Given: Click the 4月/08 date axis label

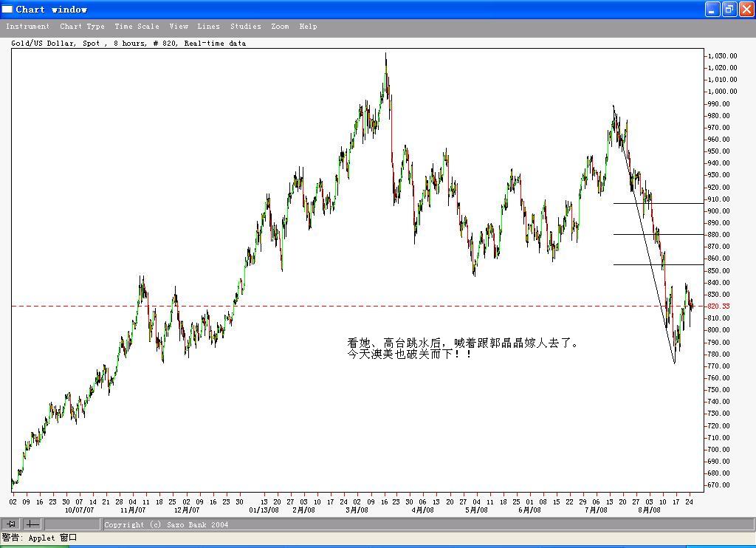Looking at the screenshot, I should pyautogui.click(x=422, y=510).
